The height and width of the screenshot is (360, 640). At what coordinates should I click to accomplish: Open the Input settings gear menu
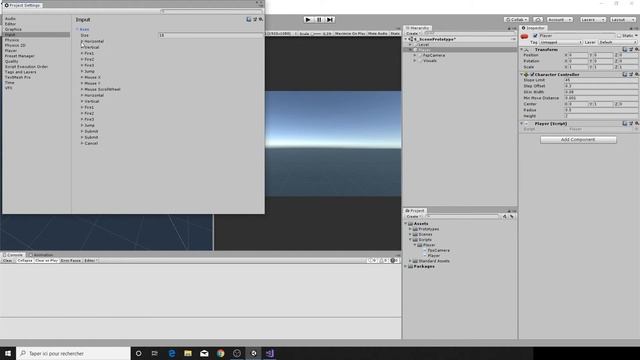tap(260, 20)
